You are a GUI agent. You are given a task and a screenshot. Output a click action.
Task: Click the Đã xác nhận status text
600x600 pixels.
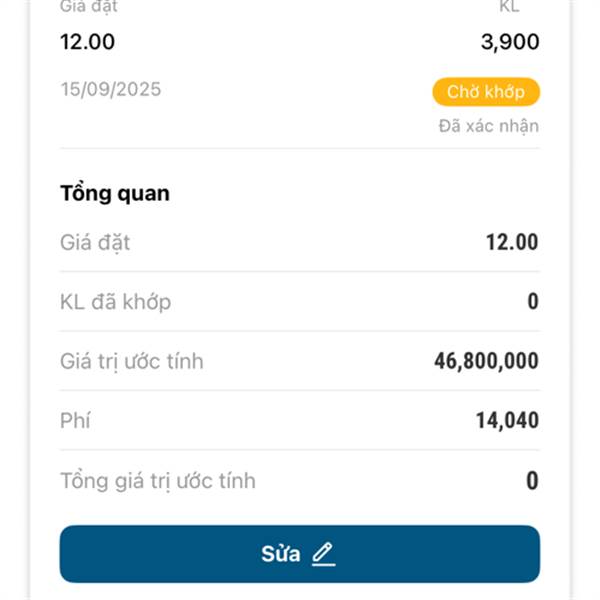pyautogui.click(x=488, y=126)
